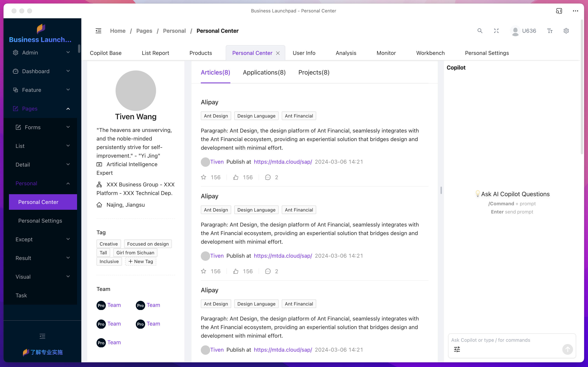Like the first Alipay article
Screen dimensions: 588x367
point(236,177)
